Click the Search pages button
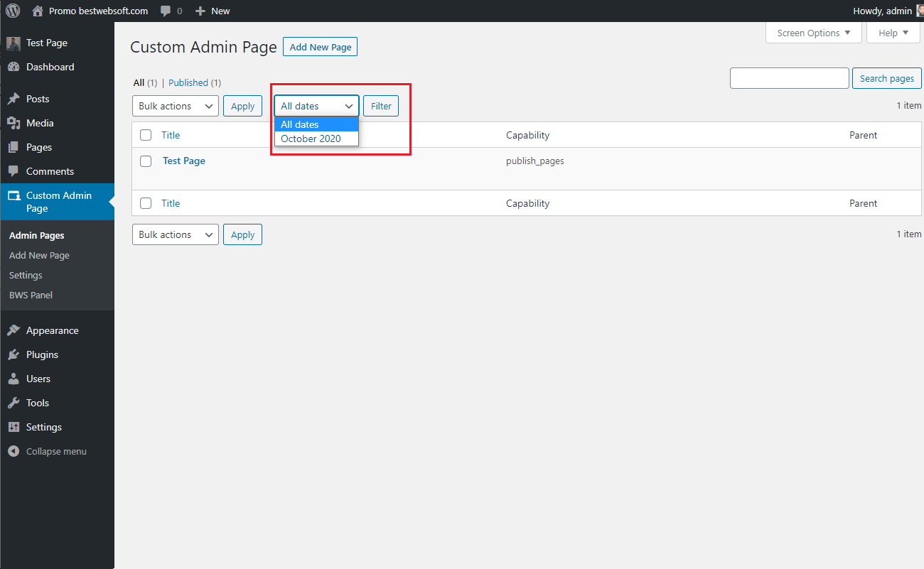 (x=887, y=78)
